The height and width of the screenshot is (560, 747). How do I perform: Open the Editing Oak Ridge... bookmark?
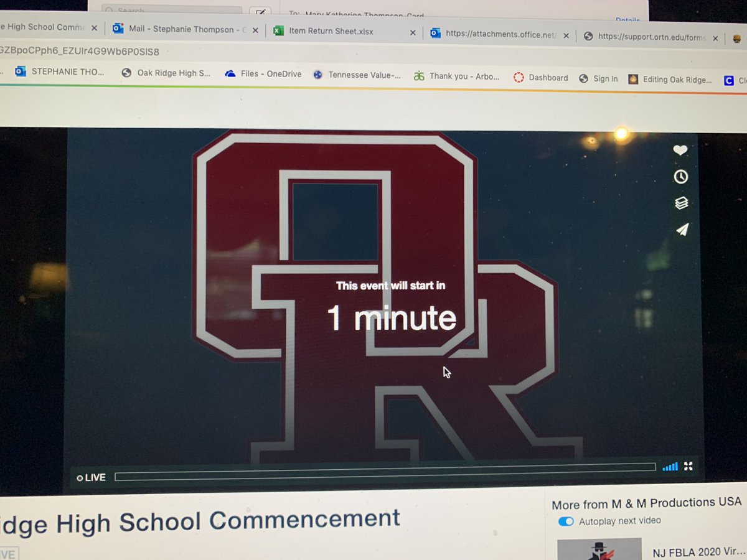670,80
